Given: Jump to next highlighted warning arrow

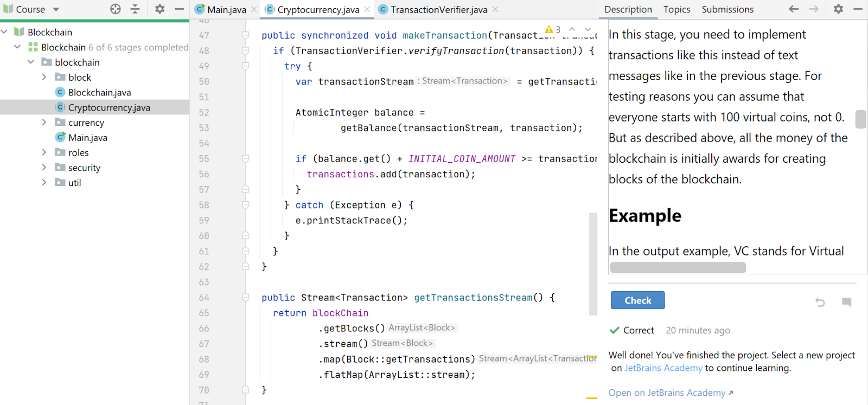Looking at the screenshot, I should [588, 29].
